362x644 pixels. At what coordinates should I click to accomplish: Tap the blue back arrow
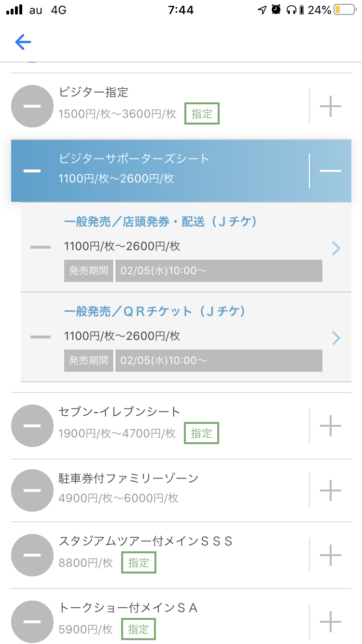click(23, 42)
